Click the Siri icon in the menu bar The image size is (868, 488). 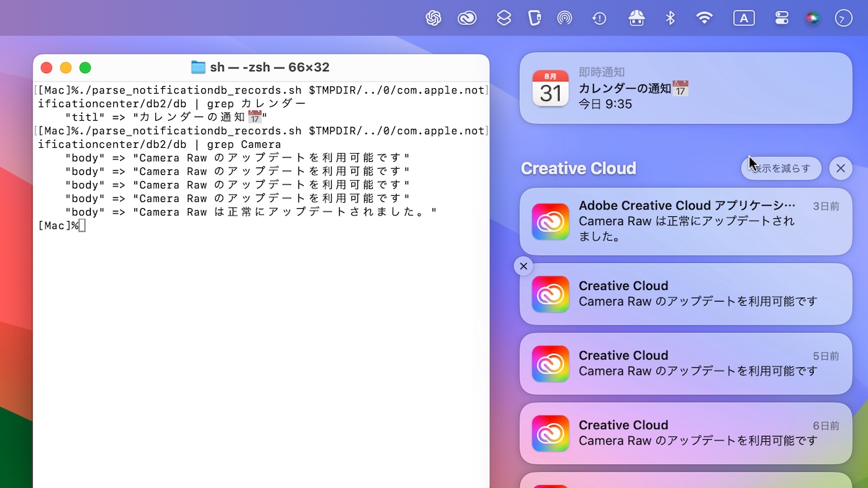click(x=812, y=18)
